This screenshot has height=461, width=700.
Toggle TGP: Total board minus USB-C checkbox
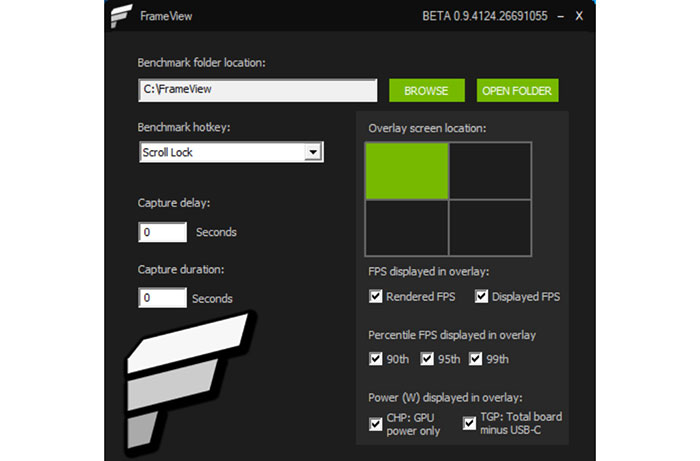pos(469,423)
